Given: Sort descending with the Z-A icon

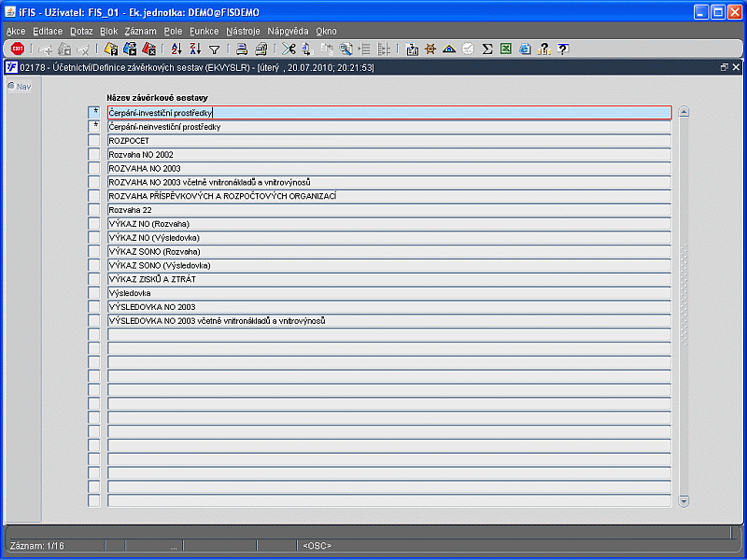Looking at the screenshot, I should pyautogui.click(x=195, y=49).
